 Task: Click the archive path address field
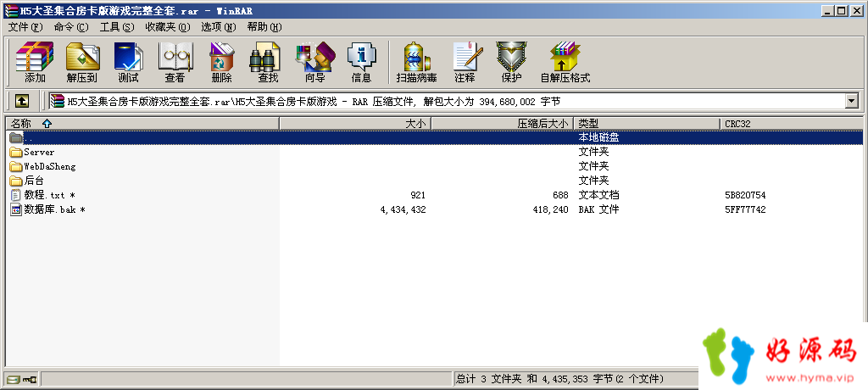[x=448, y=101]
